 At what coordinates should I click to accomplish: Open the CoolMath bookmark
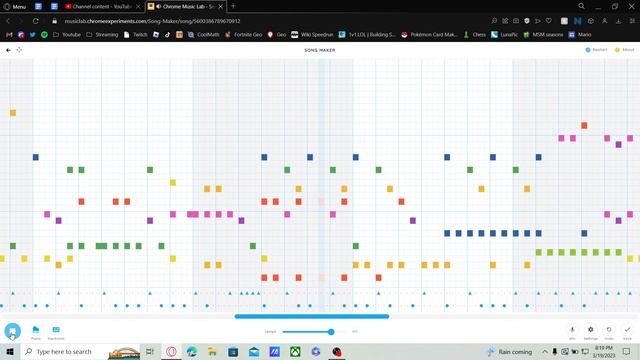204,35
